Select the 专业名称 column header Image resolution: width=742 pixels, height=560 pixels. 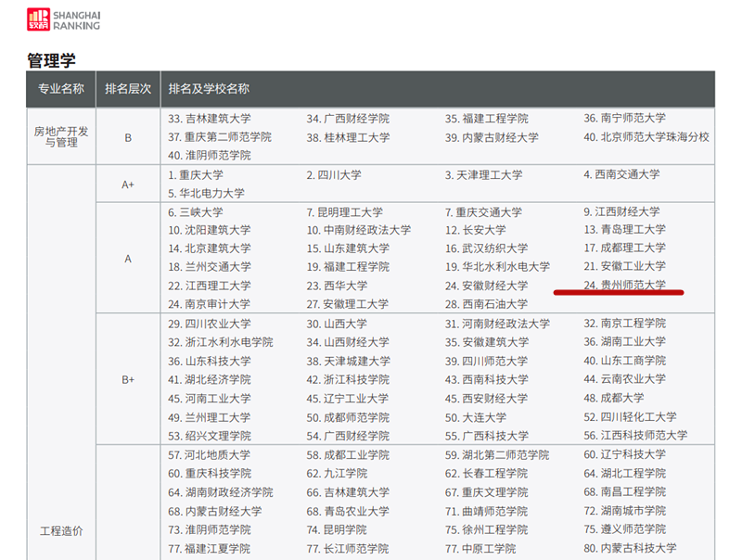click(61, 89)
